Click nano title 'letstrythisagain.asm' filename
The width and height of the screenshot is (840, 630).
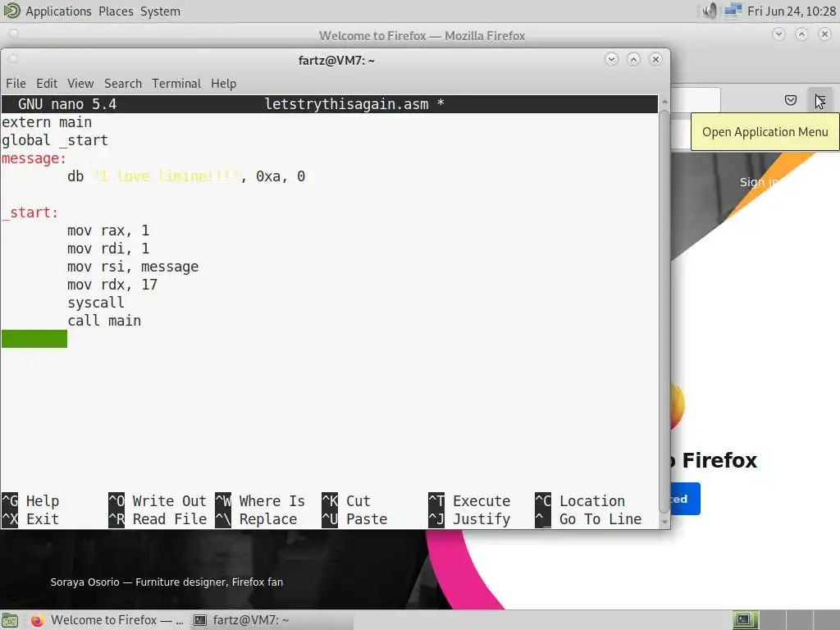(347, 104)
